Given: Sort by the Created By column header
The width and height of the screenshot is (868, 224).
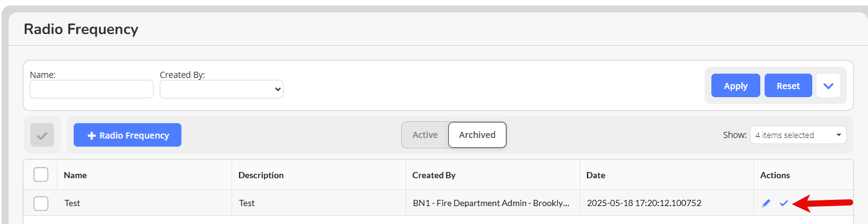Looking at the screenshot, I should tap(434, 175).
